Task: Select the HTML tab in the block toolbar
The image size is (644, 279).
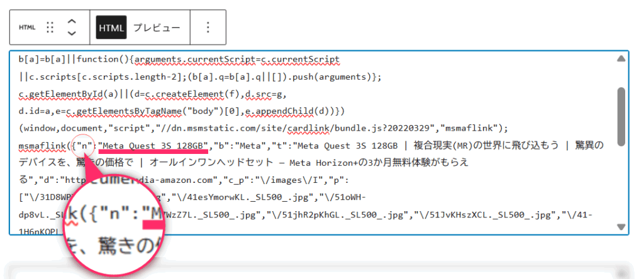Action: (x=111, y=28)
